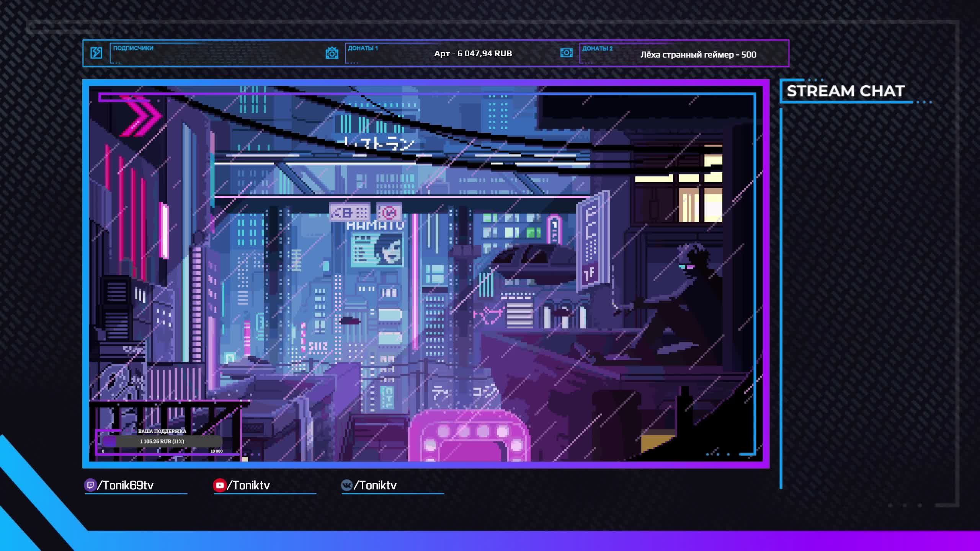Screen dimensions: 980x551
Task: Open the /Tonik69tv Twitch link
Action: point(126,485)
